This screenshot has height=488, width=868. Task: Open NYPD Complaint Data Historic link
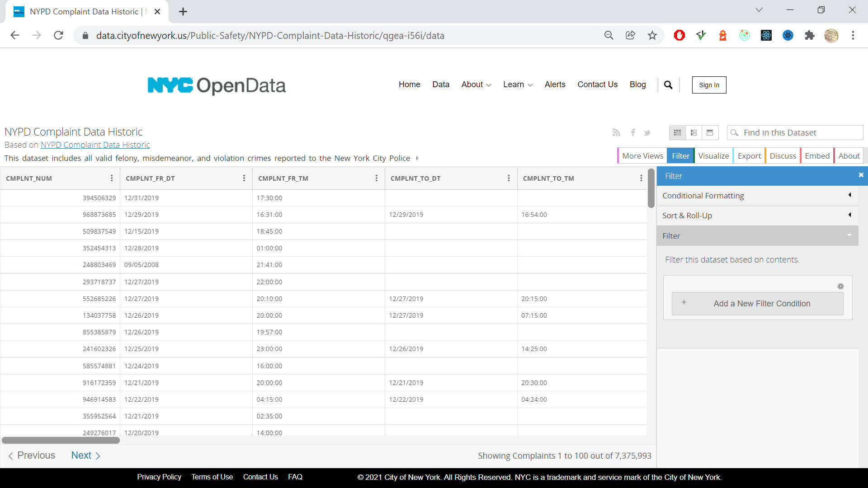pyautogui.click(x=95, y=145)
